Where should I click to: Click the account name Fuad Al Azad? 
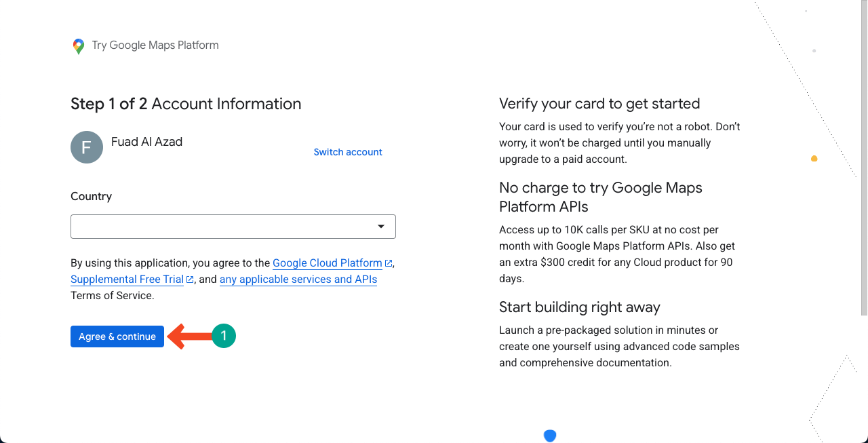pyautogui.click(x=146, y=142)
